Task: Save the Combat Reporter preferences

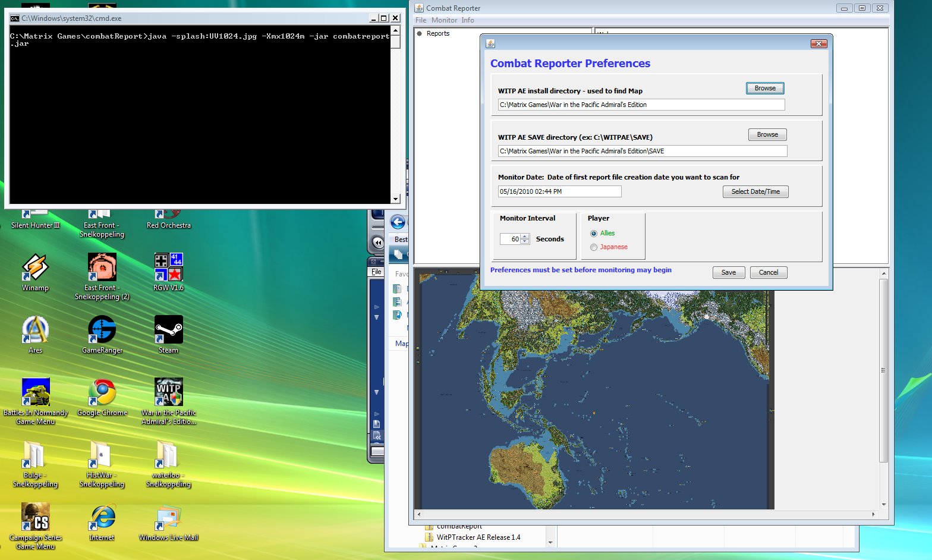Action: point(728,272)
